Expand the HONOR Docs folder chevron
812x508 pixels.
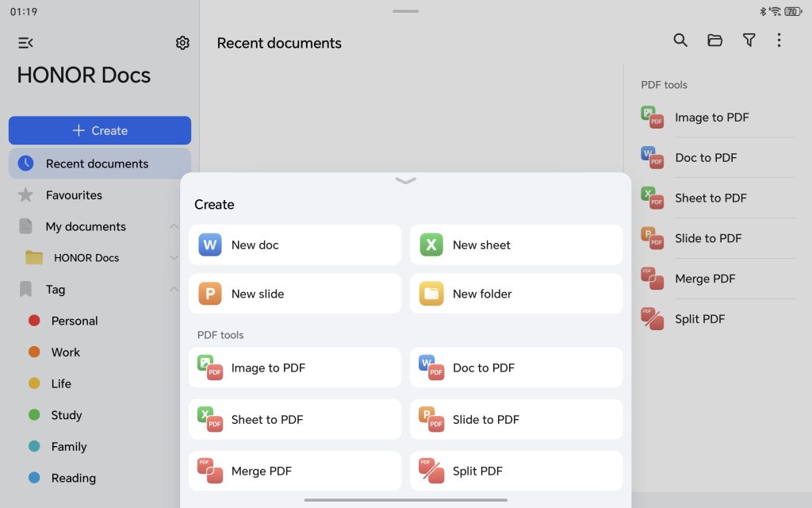(174, 258)
